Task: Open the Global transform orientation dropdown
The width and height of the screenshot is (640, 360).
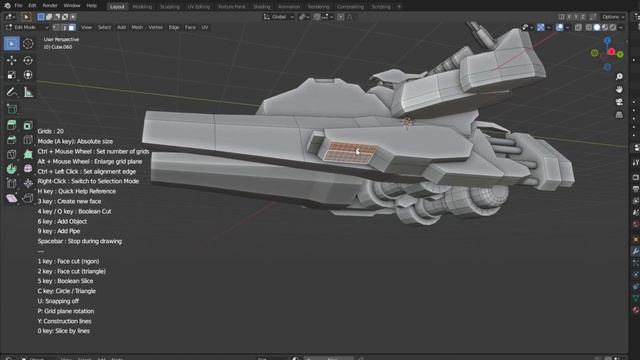Action: click(278, 17)
